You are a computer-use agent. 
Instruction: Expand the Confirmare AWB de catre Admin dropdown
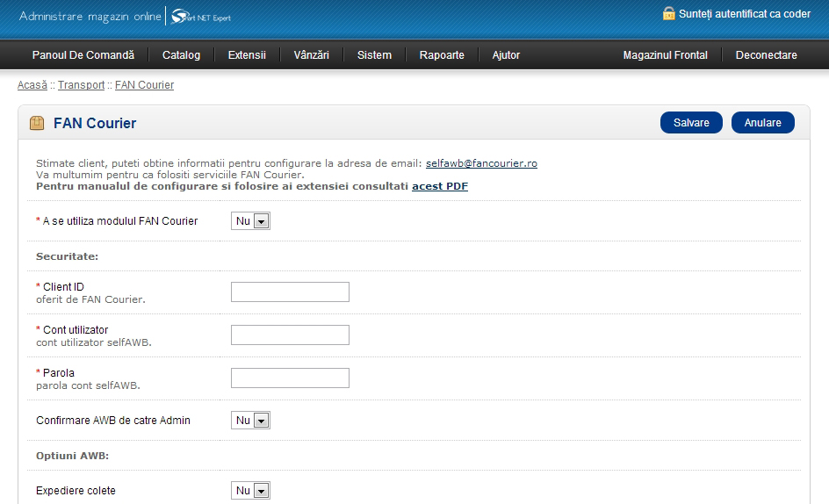click(250, 421)
